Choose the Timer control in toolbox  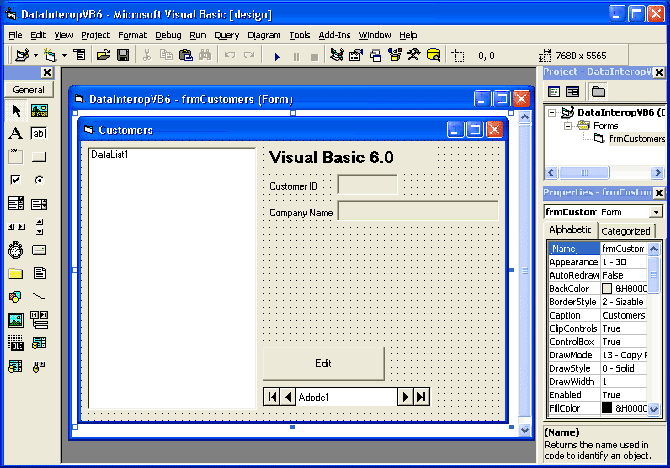click(x=16, y=250)
